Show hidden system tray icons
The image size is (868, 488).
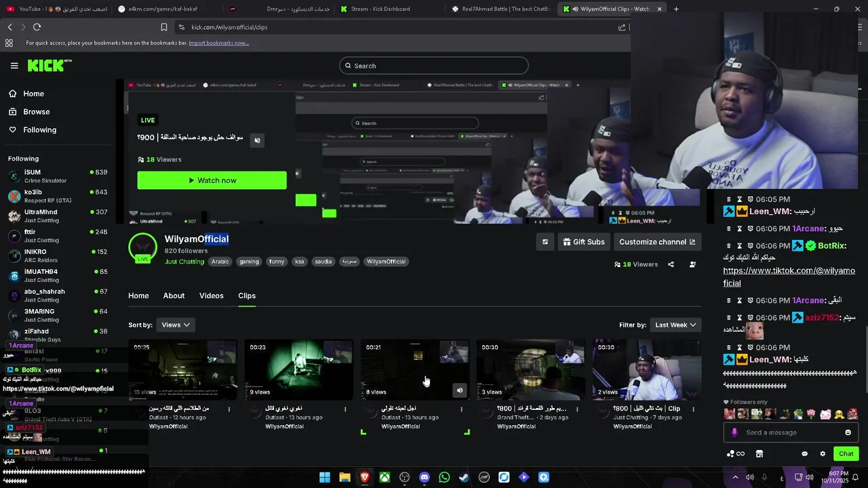[735, 477]
